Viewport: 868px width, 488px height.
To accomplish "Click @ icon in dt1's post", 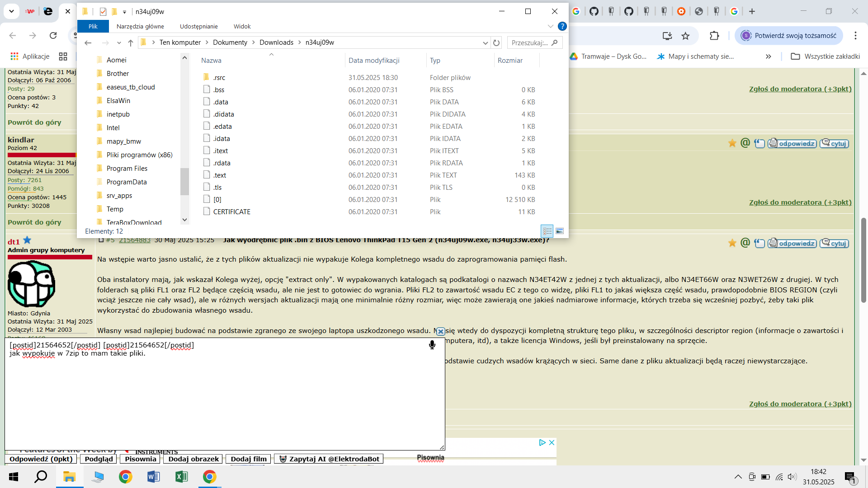I will [745, 243].
